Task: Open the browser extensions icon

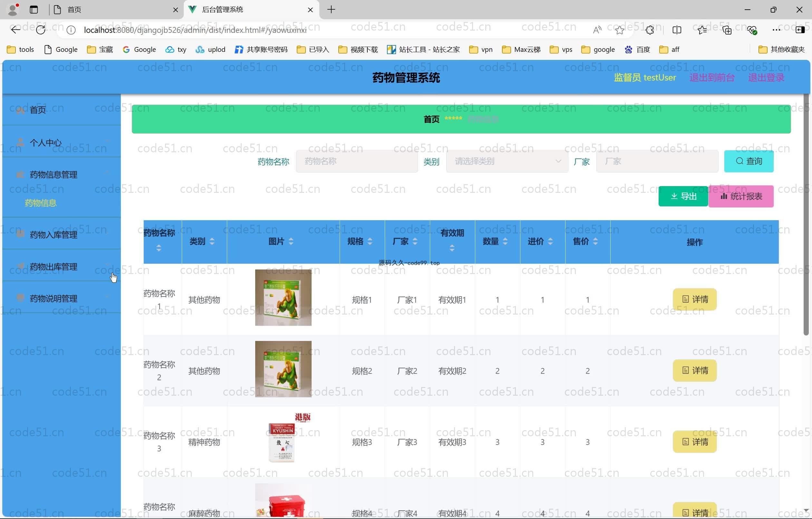Action: pyautogui.click(x=650, y=30)
